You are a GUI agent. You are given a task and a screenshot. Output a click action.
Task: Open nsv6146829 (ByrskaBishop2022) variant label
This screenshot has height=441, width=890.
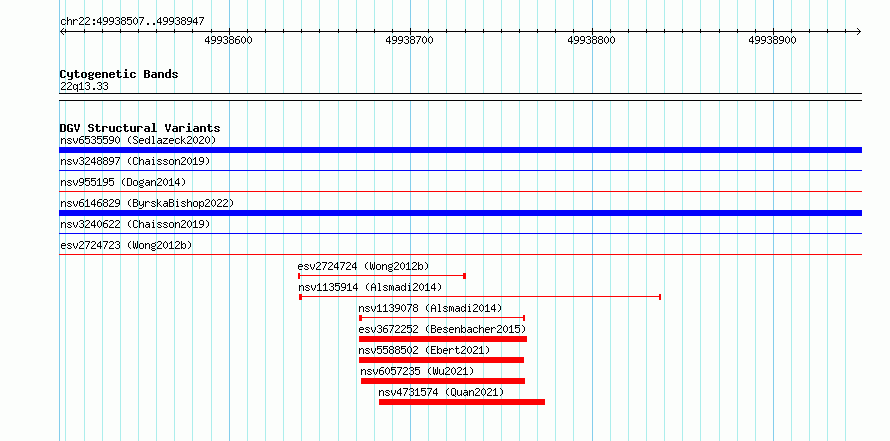[146, 203]
